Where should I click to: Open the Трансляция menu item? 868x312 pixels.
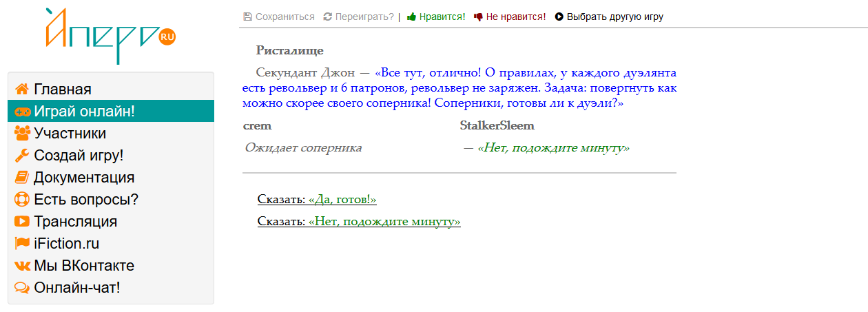pyautogui.click(x=111, y=222)
